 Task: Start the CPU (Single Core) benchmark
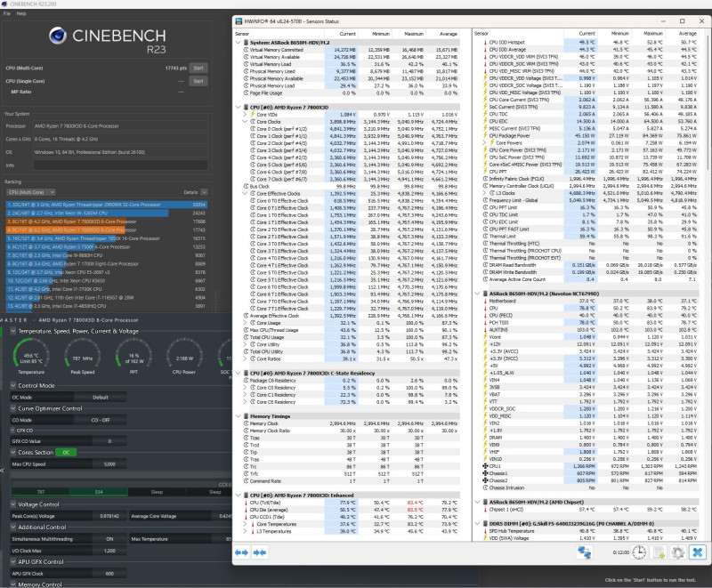click(198, 81)
